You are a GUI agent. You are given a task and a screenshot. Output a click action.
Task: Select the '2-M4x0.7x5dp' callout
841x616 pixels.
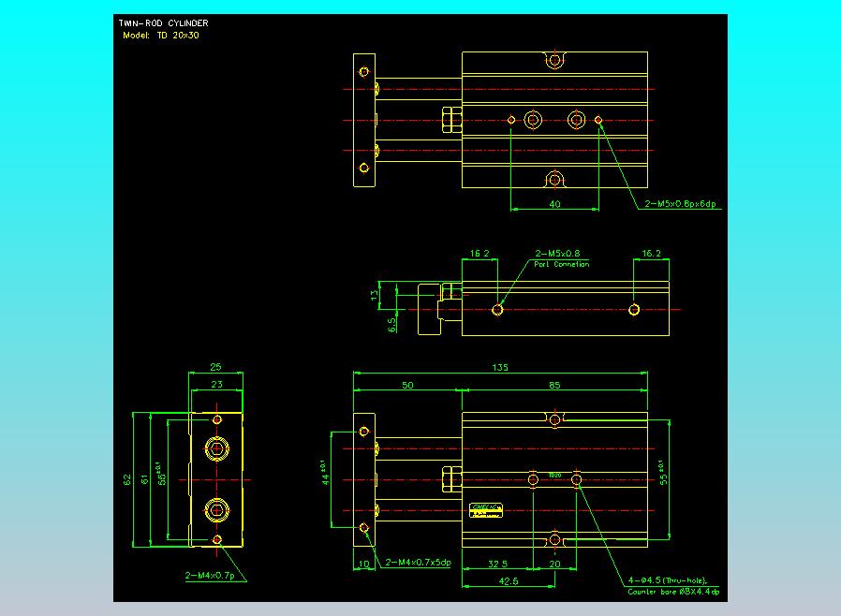[419, 563]
